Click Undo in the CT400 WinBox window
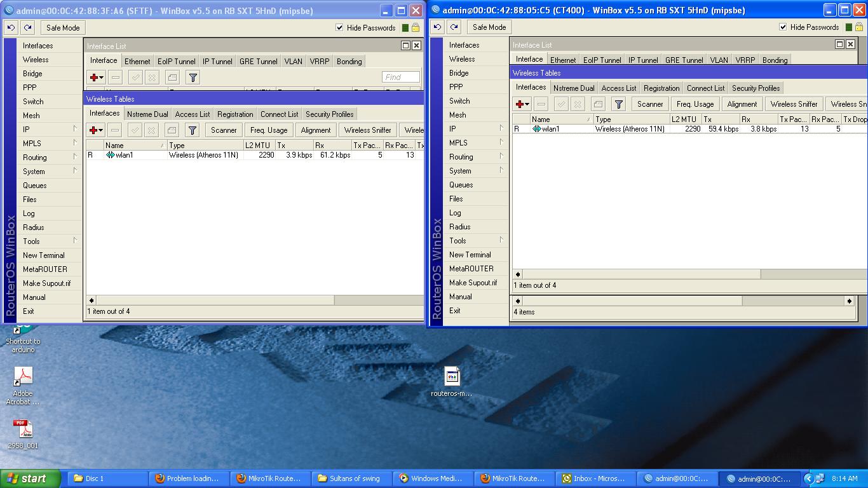 coord(437,27)
